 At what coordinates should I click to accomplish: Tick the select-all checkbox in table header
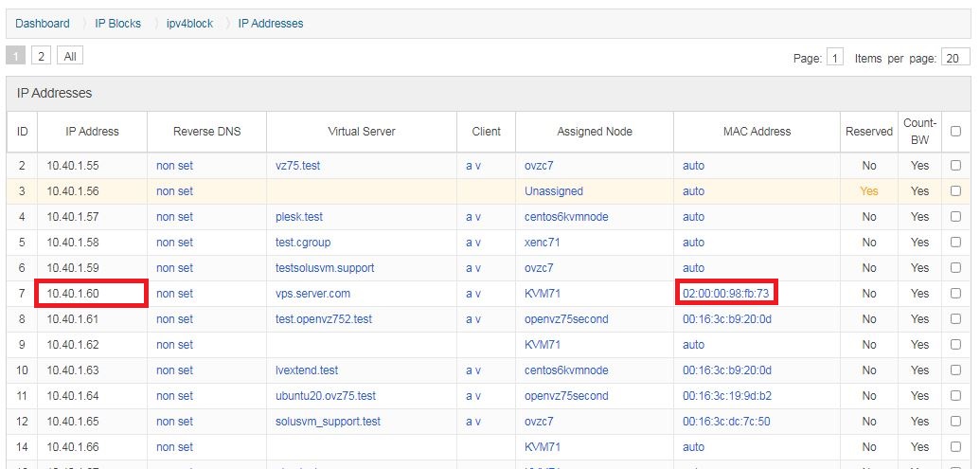955,132
